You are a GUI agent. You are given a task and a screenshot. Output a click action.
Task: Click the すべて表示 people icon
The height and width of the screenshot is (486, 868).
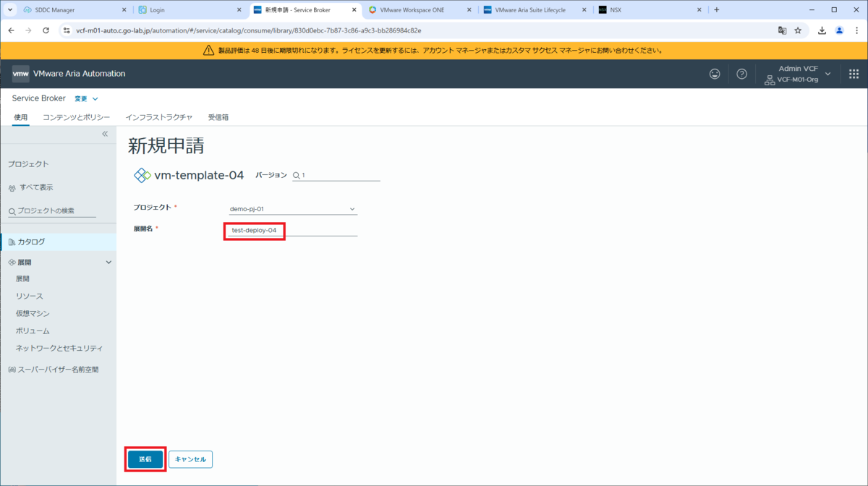(12, 188)
